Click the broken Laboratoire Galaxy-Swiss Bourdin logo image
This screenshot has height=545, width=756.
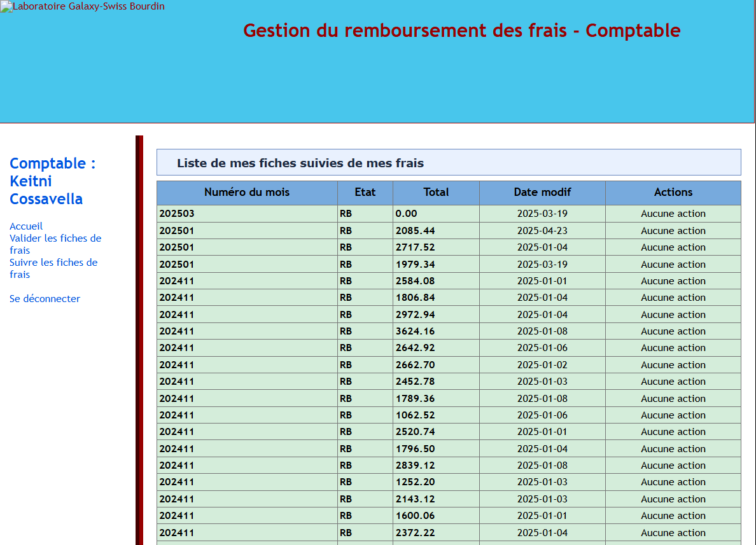83,6
